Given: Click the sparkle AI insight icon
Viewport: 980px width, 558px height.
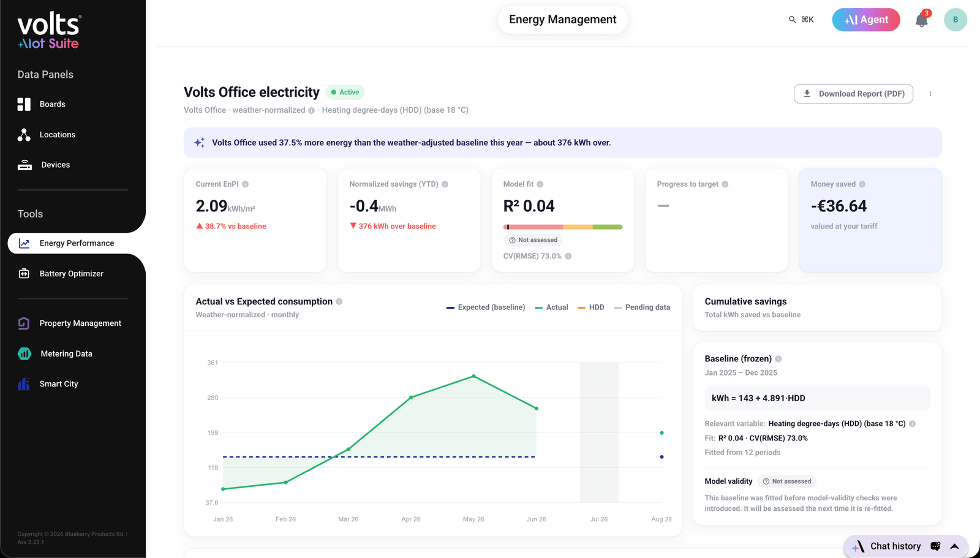Looking at the screenshot, I should [200, 143].
